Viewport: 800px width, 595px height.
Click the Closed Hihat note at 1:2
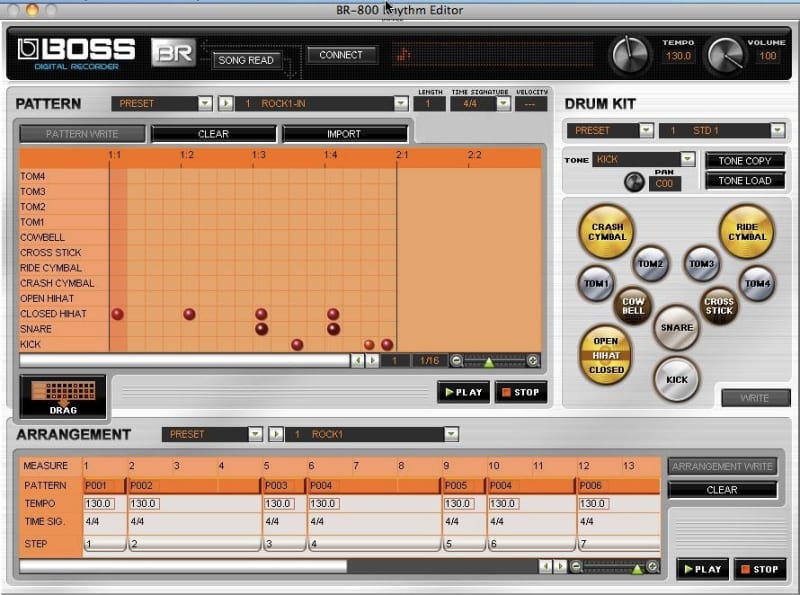(x=189, y=314)
